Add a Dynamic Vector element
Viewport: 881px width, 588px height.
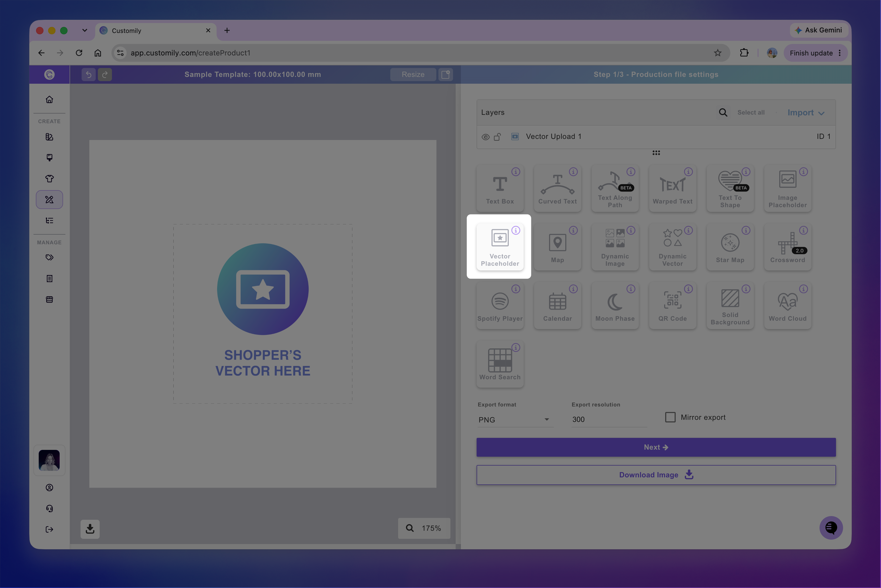point(673,247)
